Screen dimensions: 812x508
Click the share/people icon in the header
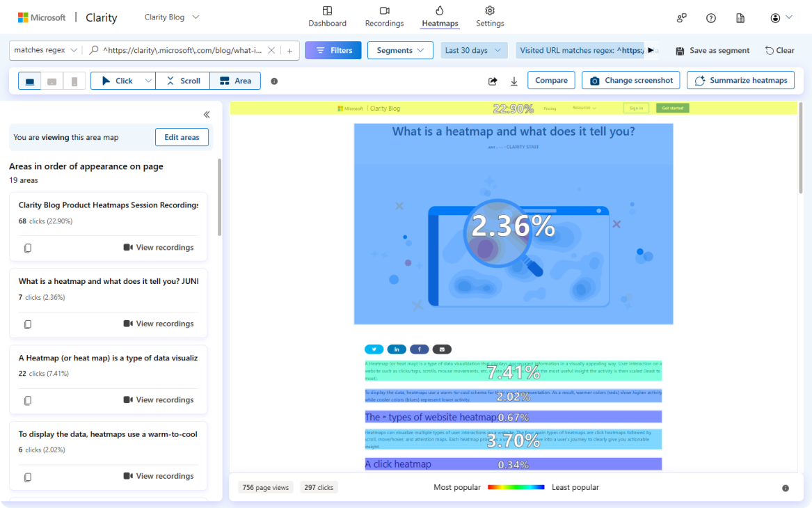tap(681, 18)
